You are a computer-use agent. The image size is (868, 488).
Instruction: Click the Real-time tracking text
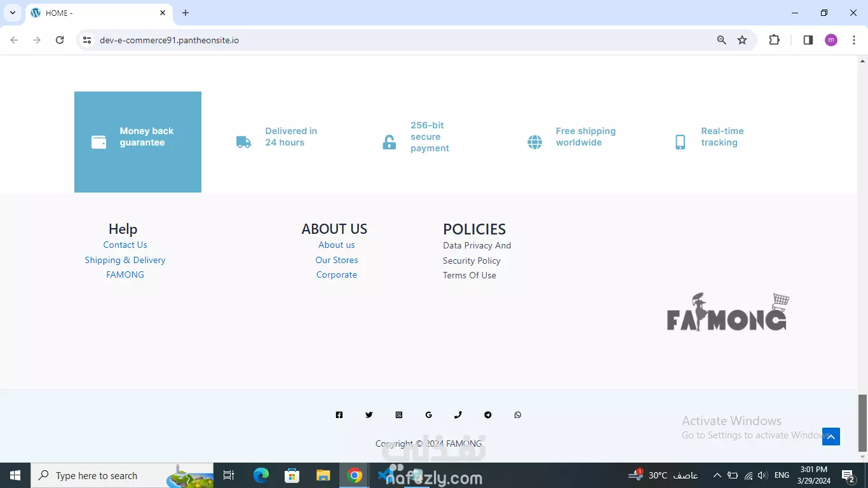click(722, 137)
